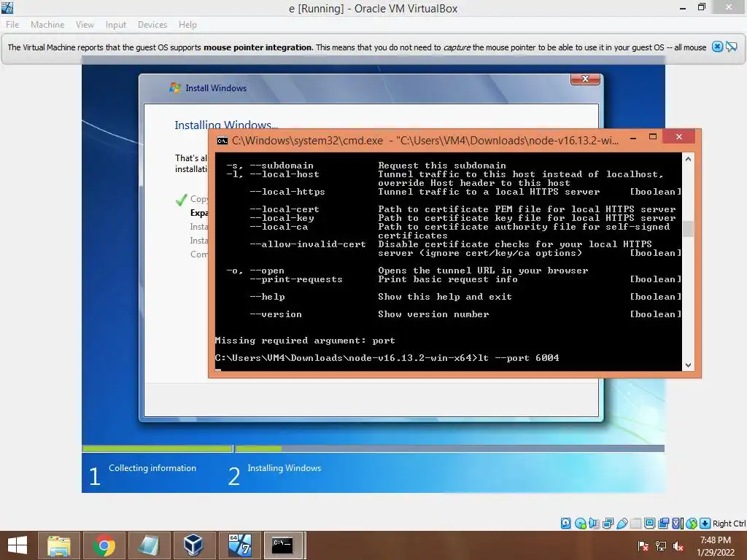The height and width of the screenshot is (560, 747).
Task: Open the Input menu
Action: tap(116, 24)
